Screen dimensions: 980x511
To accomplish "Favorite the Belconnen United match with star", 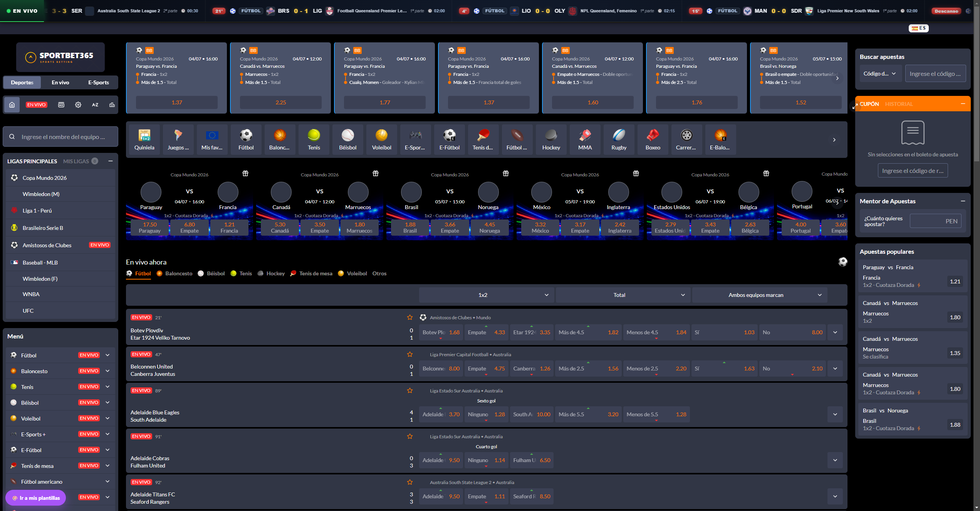I will [410, 354].
